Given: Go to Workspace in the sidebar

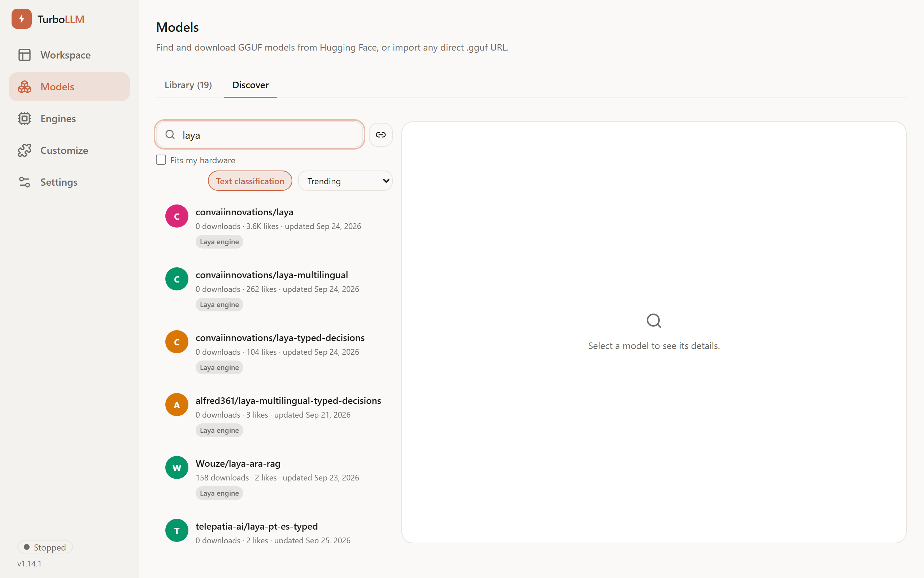Looking at the screenshot, I should (69, 55).
